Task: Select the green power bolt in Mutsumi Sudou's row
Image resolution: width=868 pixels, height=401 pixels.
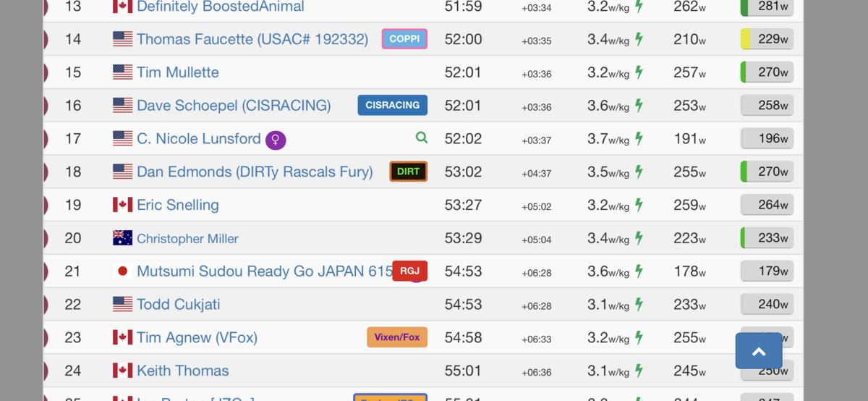Action: pyautogui.click(x=639, y=271)
